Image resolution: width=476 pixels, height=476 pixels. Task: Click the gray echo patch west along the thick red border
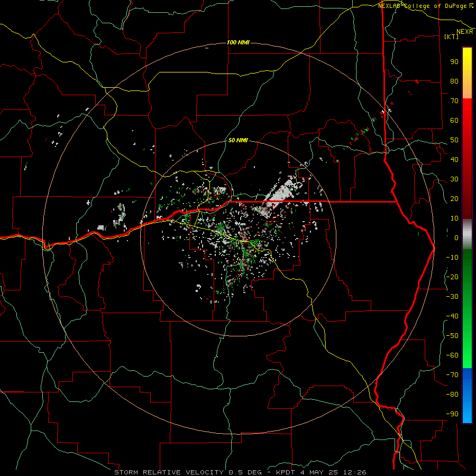click(x=120, y=215)
